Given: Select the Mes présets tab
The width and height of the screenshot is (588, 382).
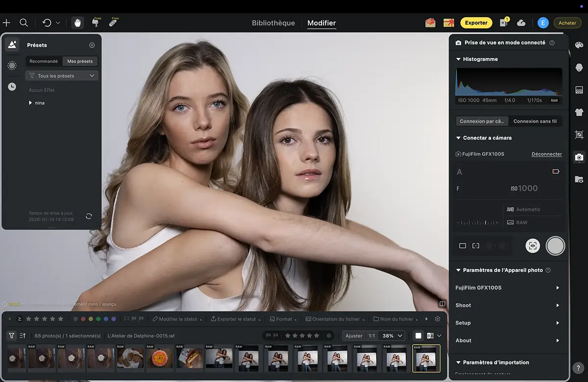Looking at the screenshot, I should click(80, 61).
